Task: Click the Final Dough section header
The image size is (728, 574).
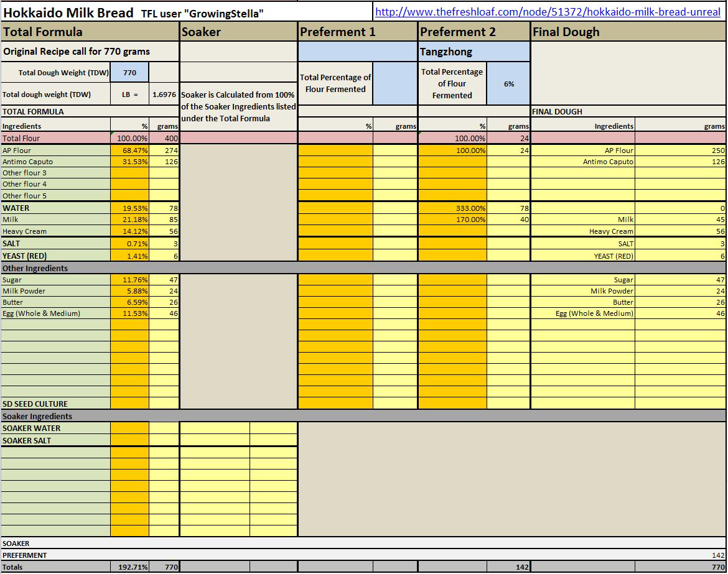Action: click(x=628, y=32)
